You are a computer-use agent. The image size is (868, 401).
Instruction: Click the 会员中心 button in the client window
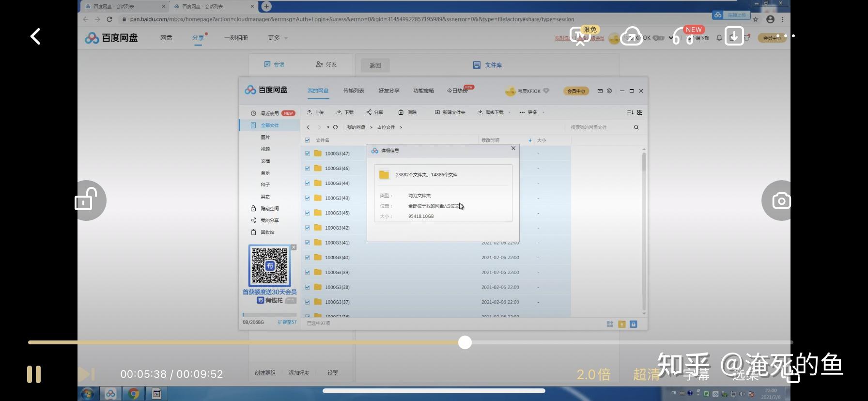pyautogui.click(x=576, y=91)
